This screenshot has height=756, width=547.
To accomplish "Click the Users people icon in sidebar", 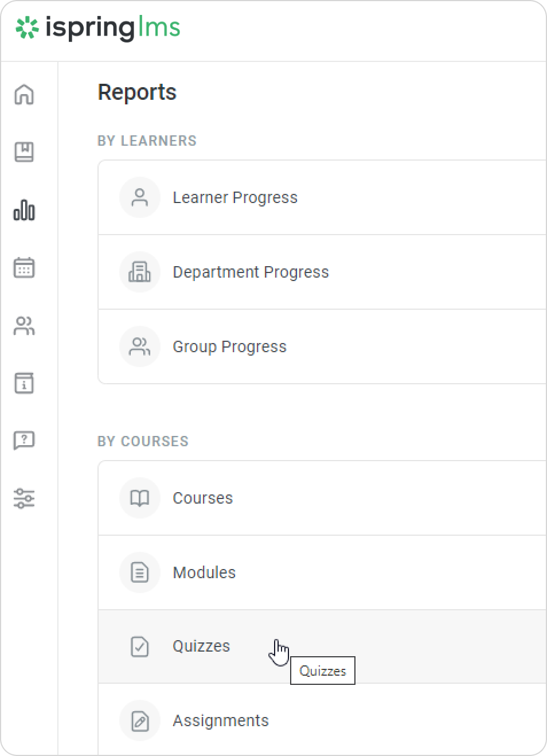I will click(24, 326).
